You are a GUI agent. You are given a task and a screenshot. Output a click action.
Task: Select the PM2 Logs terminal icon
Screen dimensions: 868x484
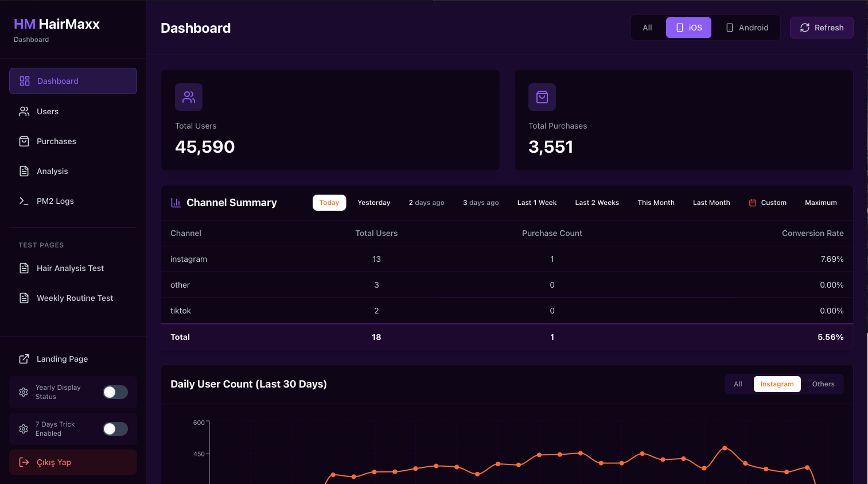tap(24, 200)
